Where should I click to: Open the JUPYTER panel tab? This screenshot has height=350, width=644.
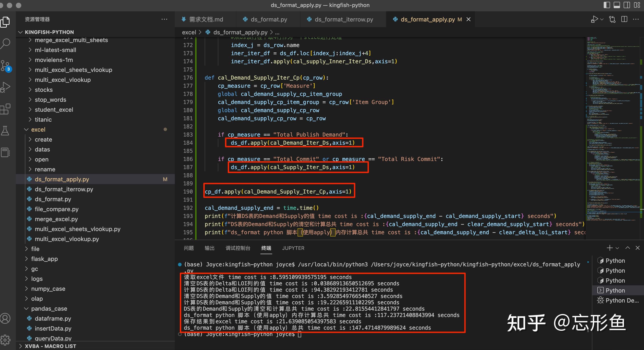(293, 248)
